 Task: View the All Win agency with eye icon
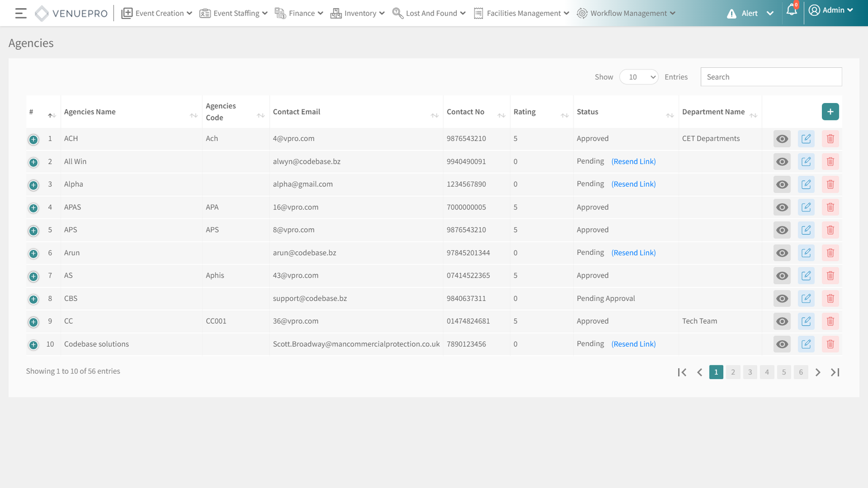(782, 162)
